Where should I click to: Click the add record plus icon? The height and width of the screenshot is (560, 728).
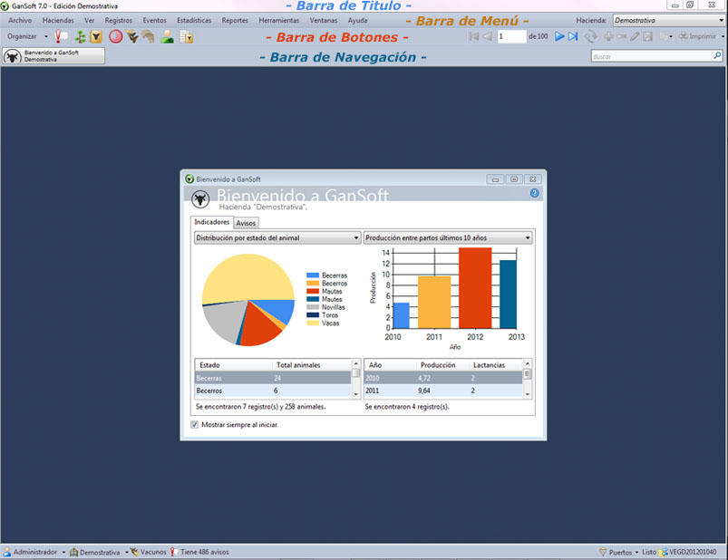coord(608,36)
